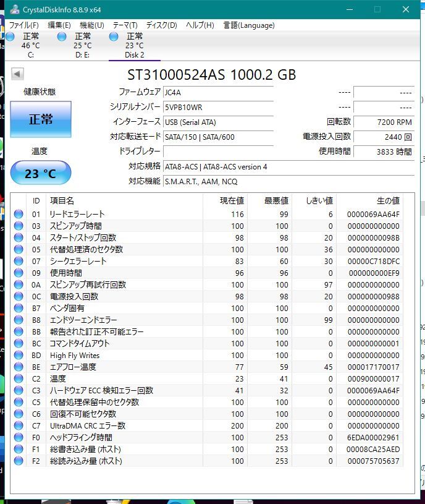The image size is (425, 504).
Task: Click status icon of row C6 回復不可能セクタ数
Action: (19, 414)
